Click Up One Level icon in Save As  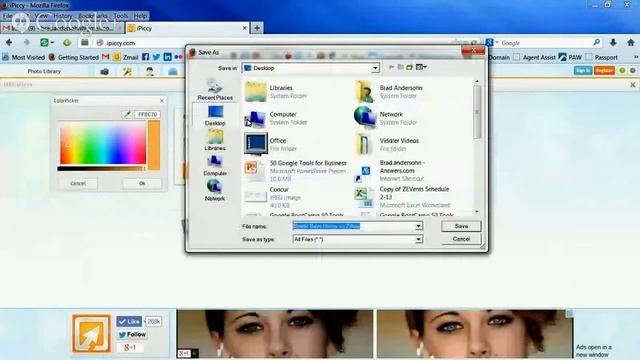[x=400, y=67]
